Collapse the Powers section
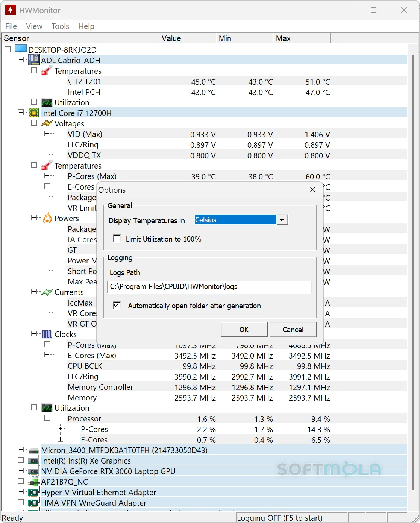Image resolution: width=420 pixels, height=523 pixels. pos(34,218)
